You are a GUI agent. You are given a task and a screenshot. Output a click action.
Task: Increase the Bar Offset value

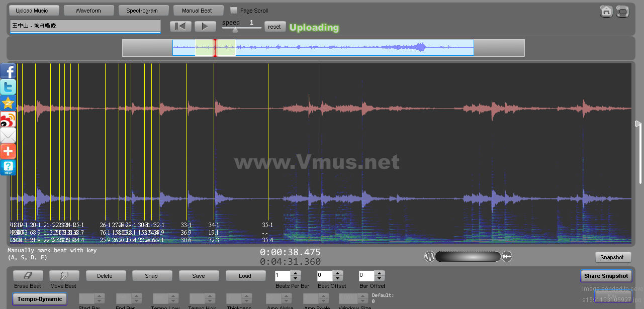(379, 273)
